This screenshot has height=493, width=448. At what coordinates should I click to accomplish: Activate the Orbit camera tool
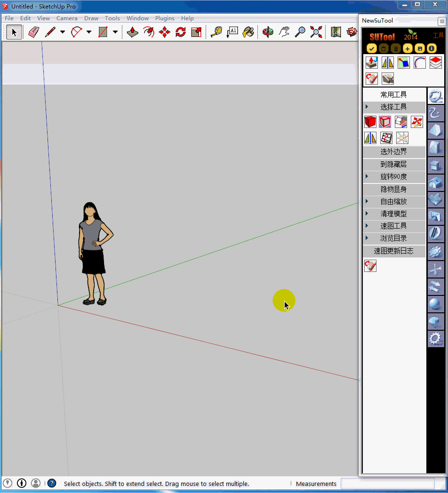(268, 32)
